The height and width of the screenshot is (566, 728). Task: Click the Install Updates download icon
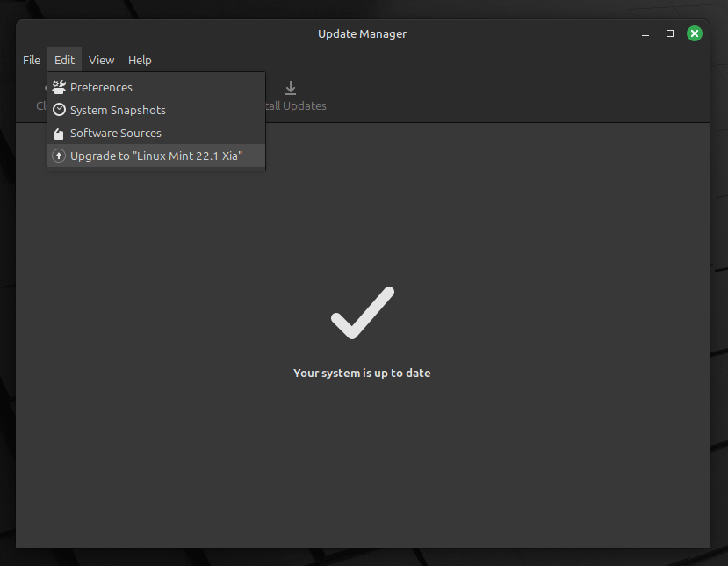pos(291,89)
